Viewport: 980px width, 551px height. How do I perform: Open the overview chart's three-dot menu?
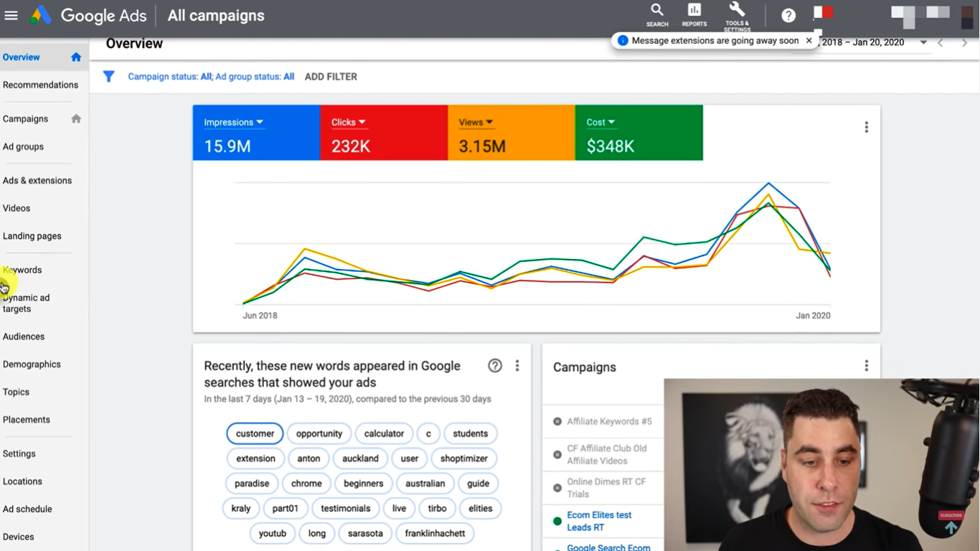[x=867, y=127]
